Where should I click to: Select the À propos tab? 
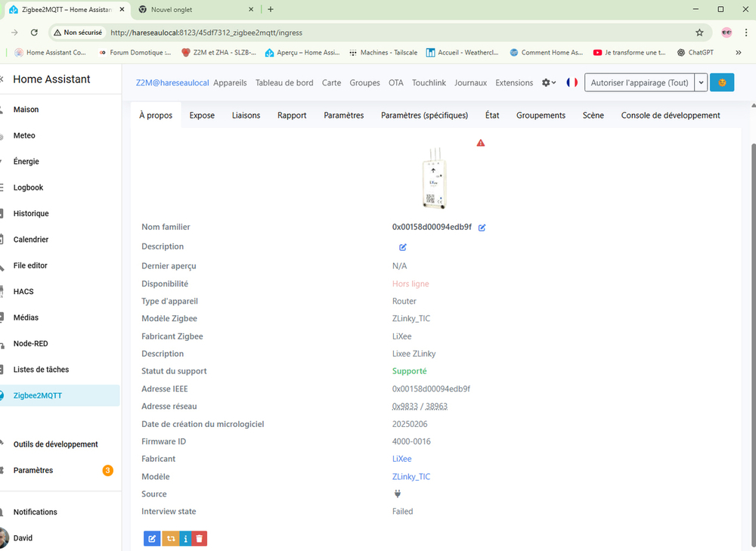[x=156, y=115]
